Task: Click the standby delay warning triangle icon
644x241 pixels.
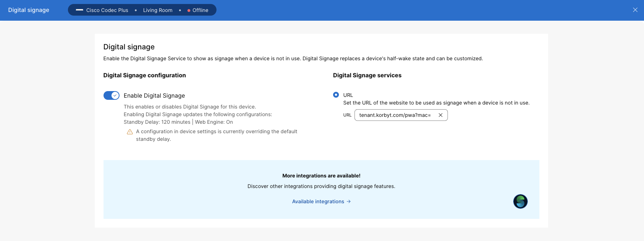Action: 130,132
